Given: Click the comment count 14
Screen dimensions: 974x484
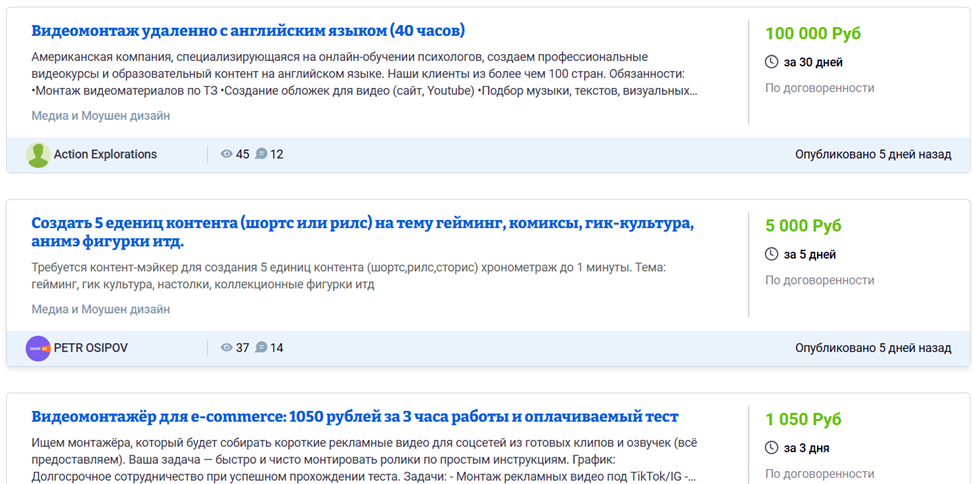Looking at the screenshot, I should [276, 347].
